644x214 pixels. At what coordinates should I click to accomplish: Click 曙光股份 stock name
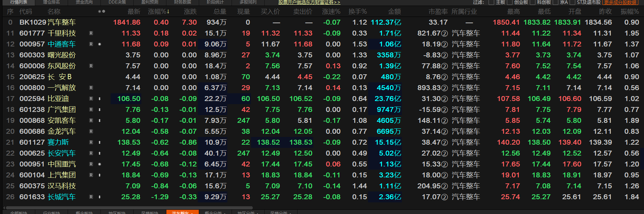(x=62, y=55)
